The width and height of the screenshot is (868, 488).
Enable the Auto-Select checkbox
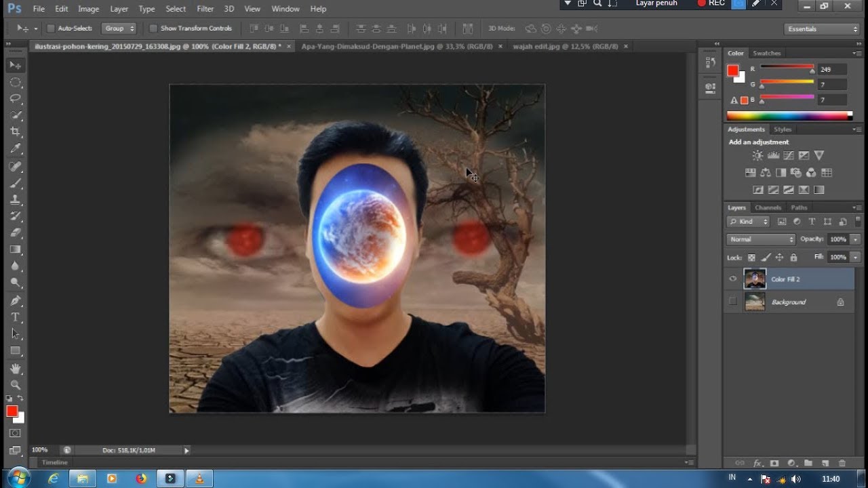(51, 28)
